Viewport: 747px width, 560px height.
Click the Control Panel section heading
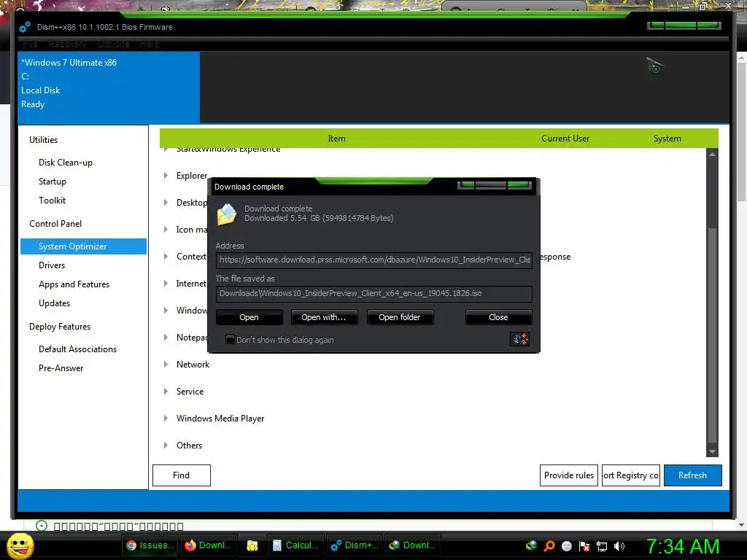click(55, 224)
